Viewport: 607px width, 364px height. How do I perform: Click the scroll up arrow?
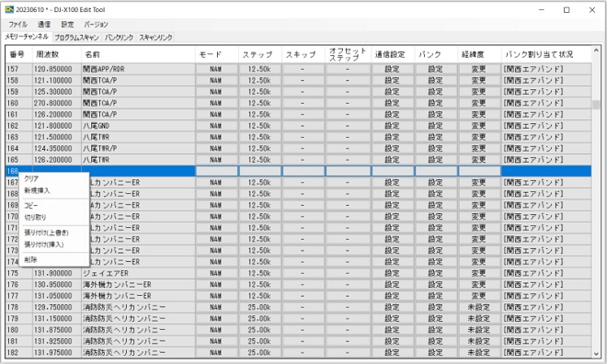[596, 51]
